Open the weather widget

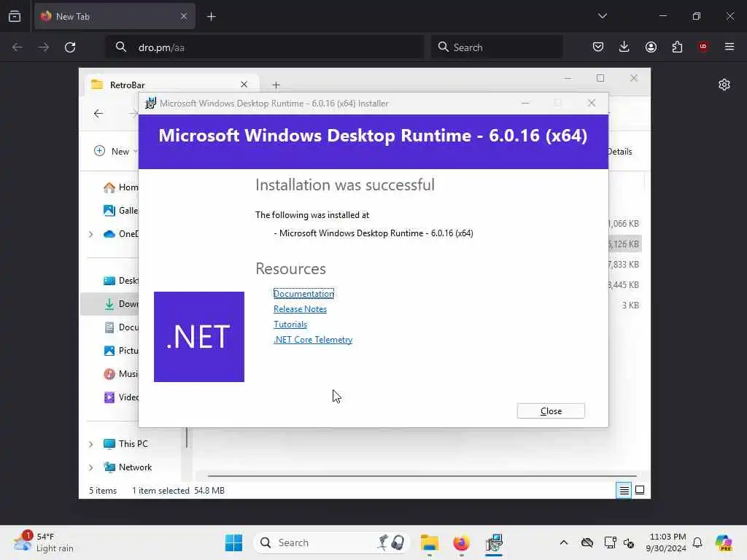(x=44, y=542)
